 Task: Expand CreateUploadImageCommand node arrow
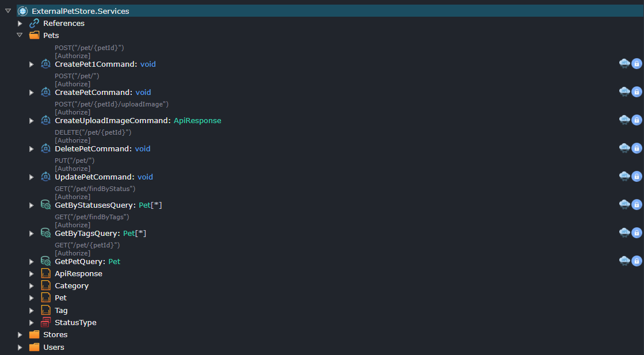click(x=31, y=121)
